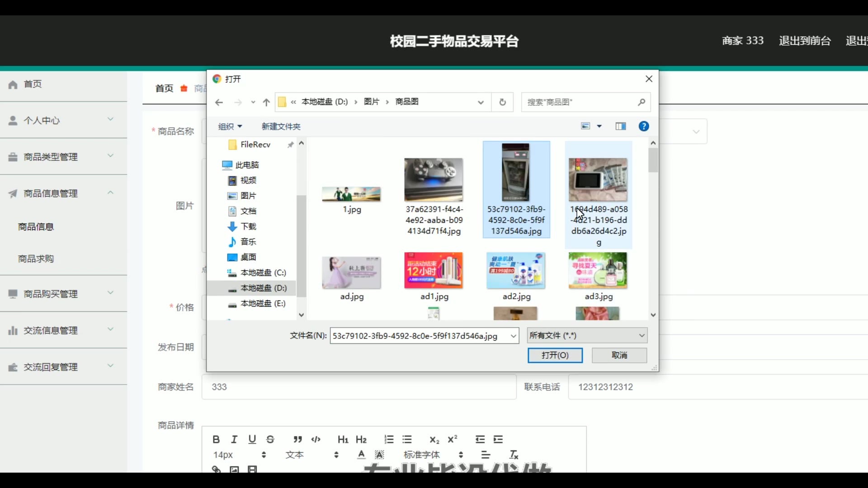The width and height of the screenshot is (868, 488).
Task: Toggle strikethrough formatting in the editor
Action: click(270, 439)
